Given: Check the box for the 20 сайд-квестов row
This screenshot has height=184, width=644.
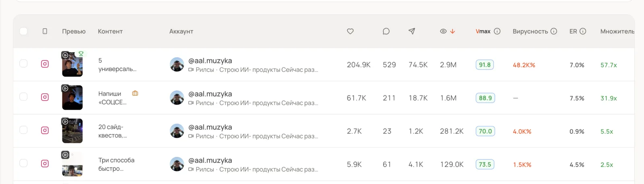Looking at the screenshot, I should click(23, 130).
